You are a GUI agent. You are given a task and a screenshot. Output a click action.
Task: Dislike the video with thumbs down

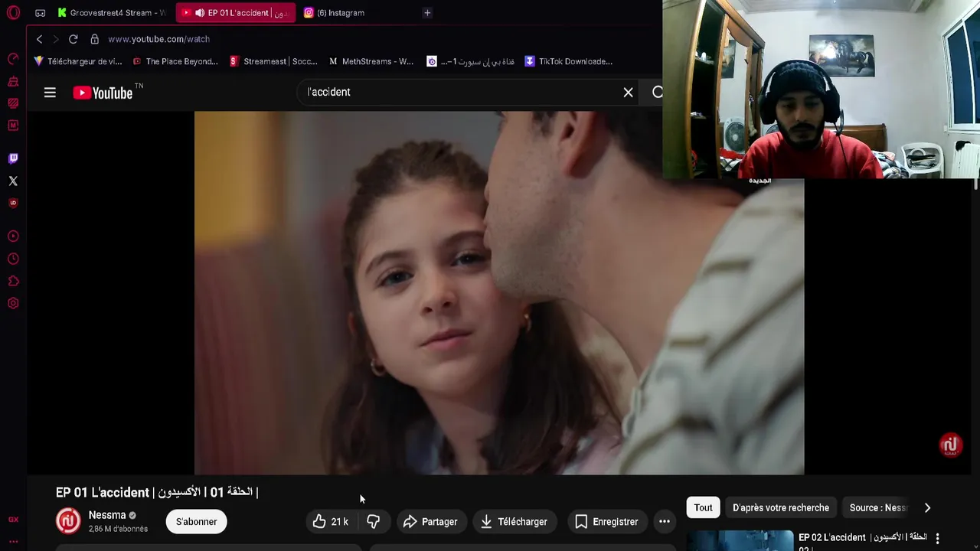[x=373, y=522]
